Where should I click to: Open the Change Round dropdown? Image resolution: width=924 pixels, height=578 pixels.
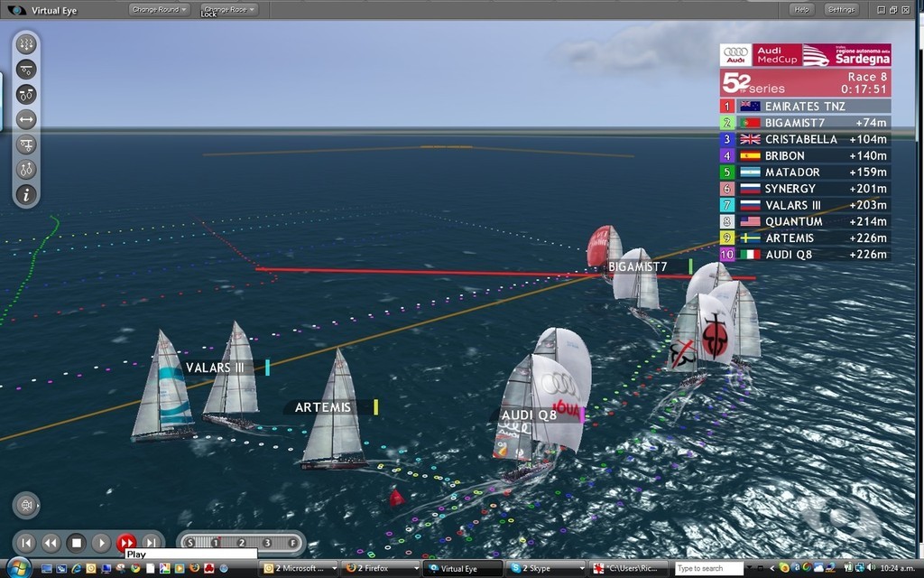coord(159,9)
